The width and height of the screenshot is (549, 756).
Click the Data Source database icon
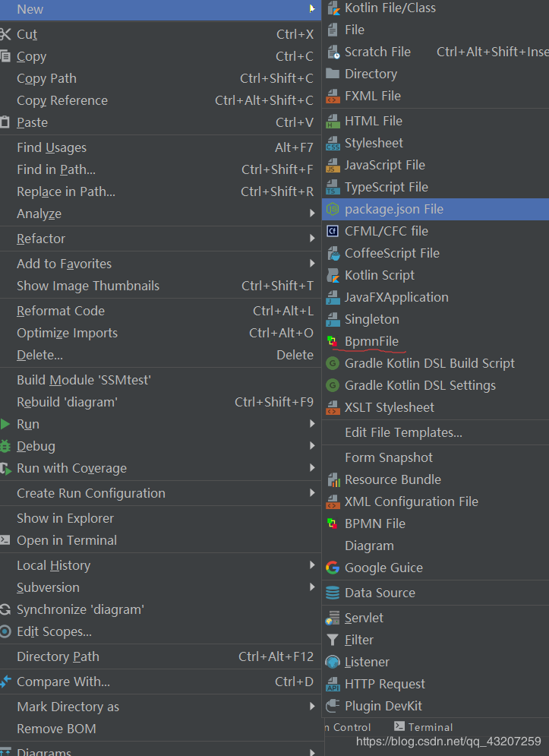(333, 593)
